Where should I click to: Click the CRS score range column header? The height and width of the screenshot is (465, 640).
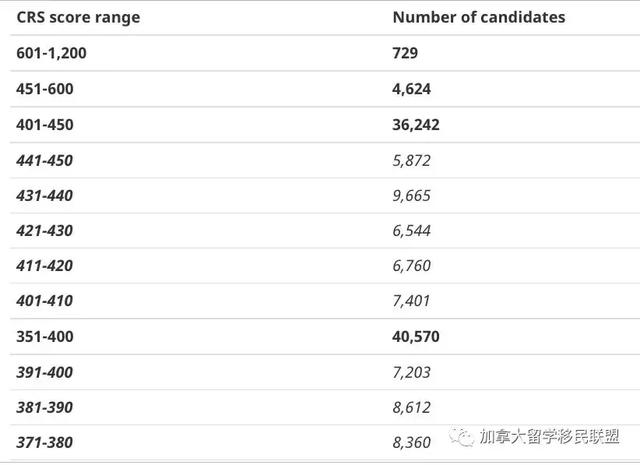point(78,17)
